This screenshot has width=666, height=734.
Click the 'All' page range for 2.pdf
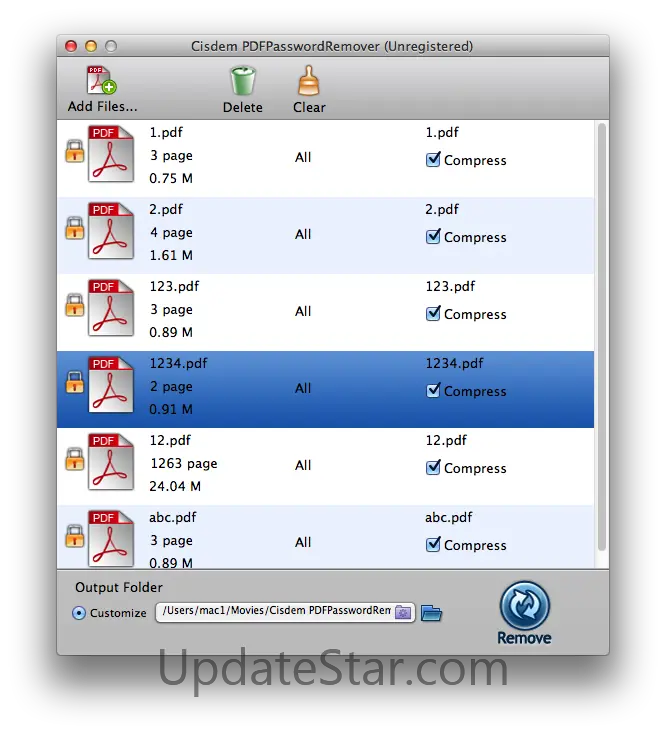tap(303, 234)
